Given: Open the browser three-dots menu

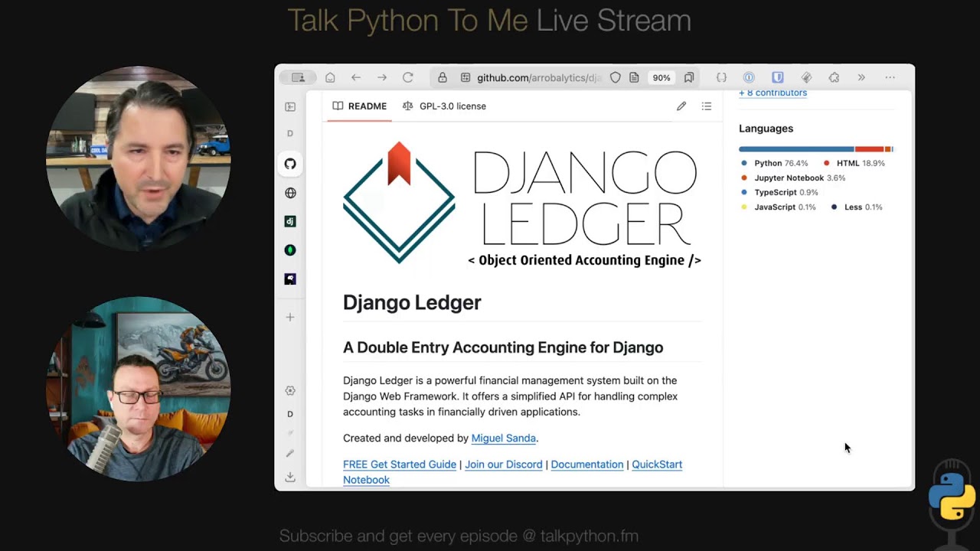Looking at the screenshot, I should (890, 77).
